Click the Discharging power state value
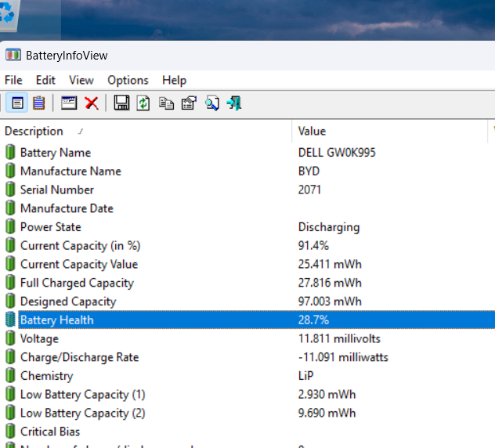 (329, 227)
